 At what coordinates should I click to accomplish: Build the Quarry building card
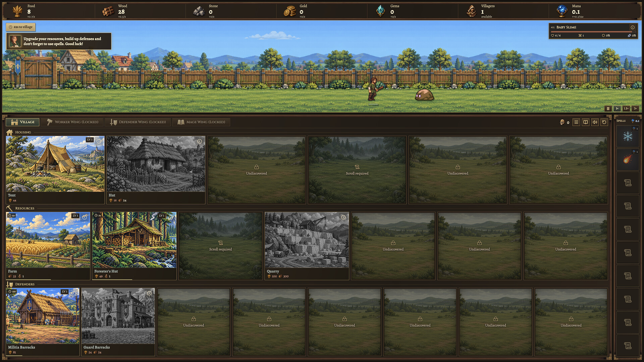(x=307, y=246)
